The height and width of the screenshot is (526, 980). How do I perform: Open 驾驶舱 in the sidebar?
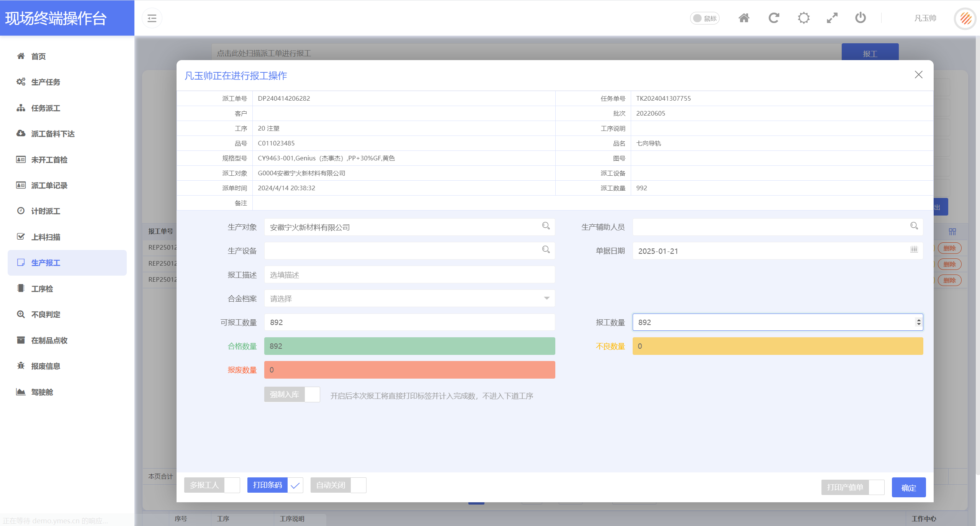[67, 392]
